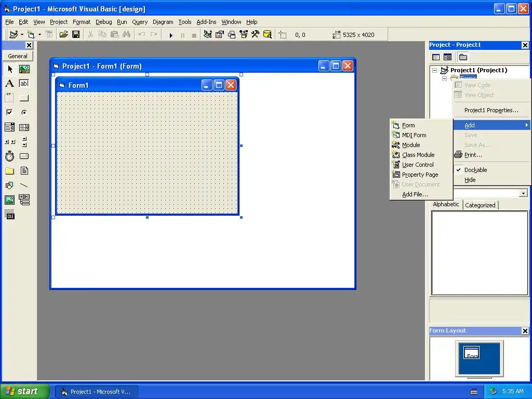Open Project Explorer from toolbar
This screenshot has width=532, height=399.
coord(208,35)
